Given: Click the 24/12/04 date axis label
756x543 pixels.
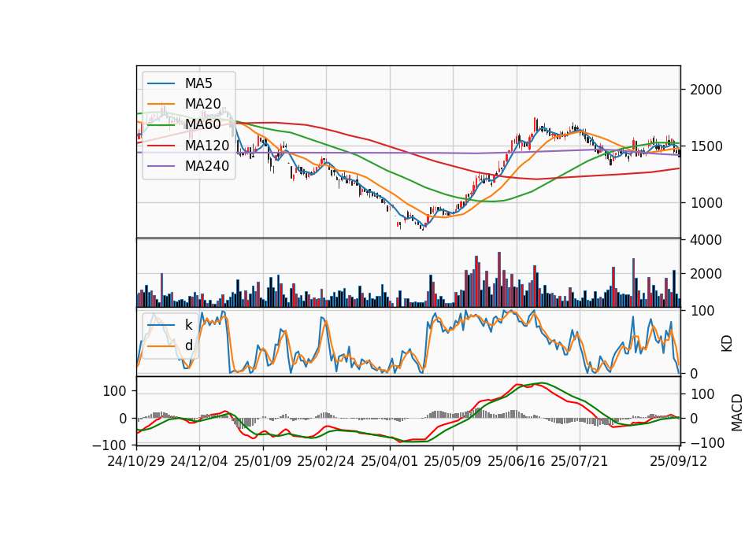Looking at the screenshot, I should tap(199, 461).
